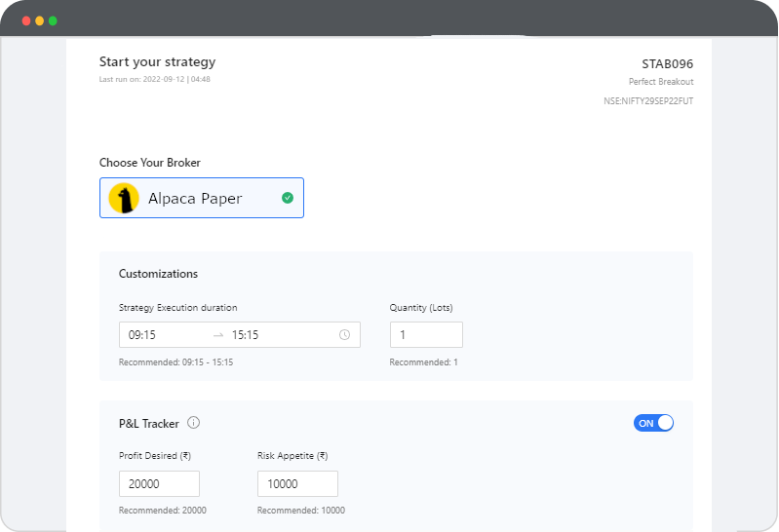This screenshot has width=779, height=532.
Task: Click the yellow minimize window button
Action: (x=40, y=20)
